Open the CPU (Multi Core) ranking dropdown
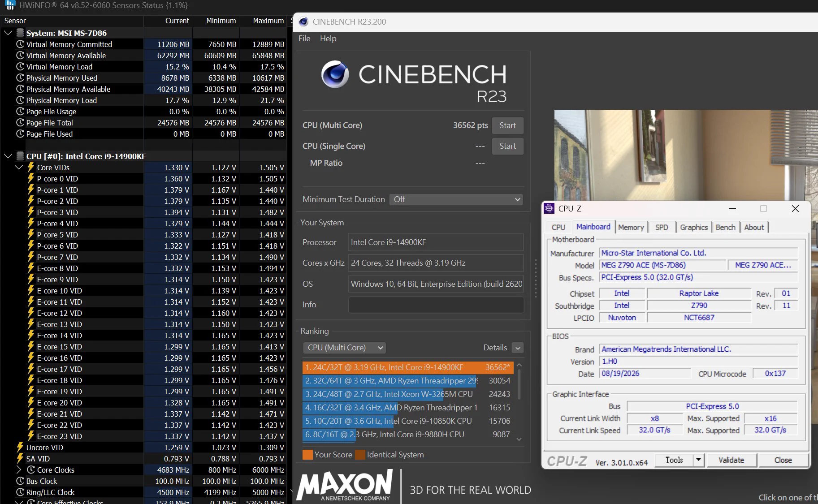 [x=345, y=348]
